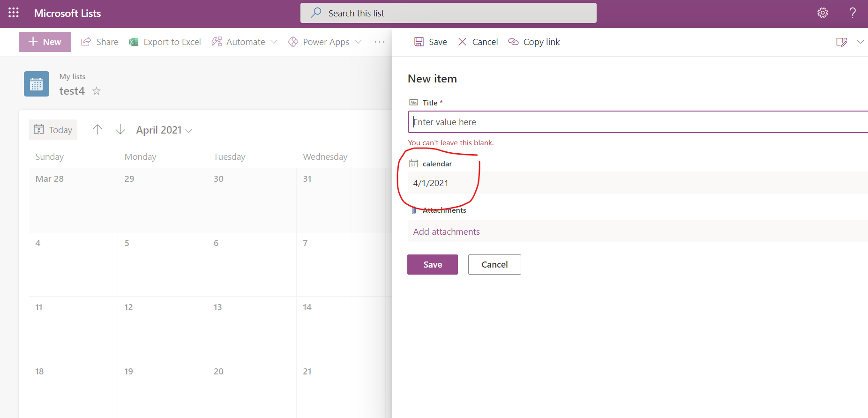Open the settings gear
The image size is (868, 418).
pyautogui.click(x=823, y=13)
